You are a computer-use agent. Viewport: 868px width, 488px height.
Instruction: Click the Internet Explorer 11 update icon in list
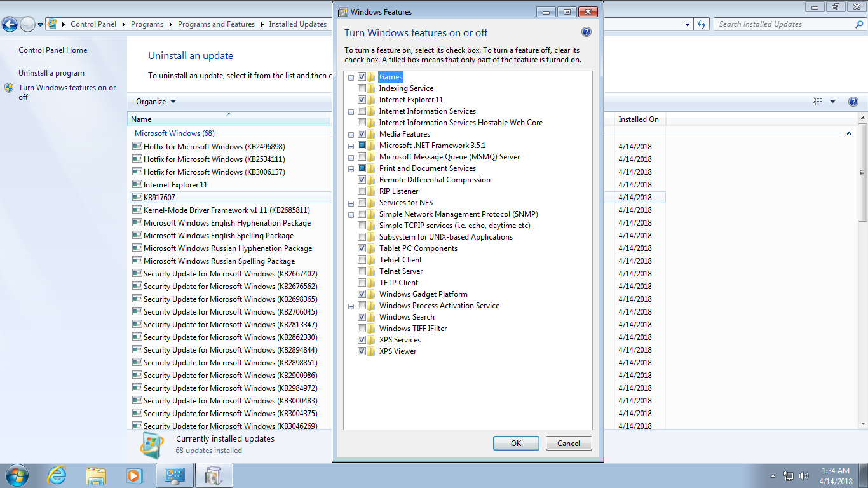pos(137,184)
